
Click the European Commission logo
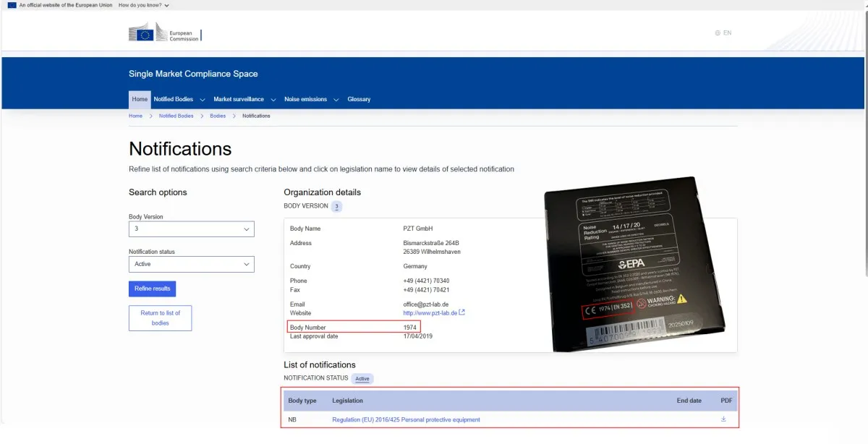[164, 33]
